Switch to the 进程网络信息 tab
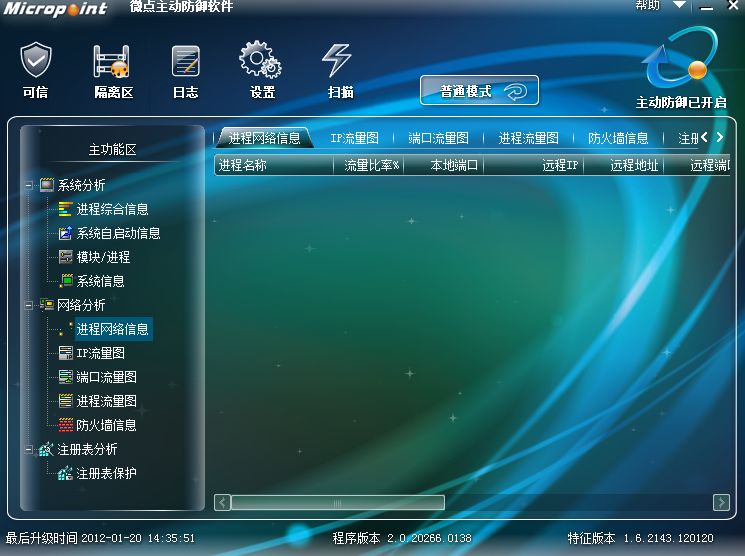This screenshot has height=556, width=745. coord(265,138)
